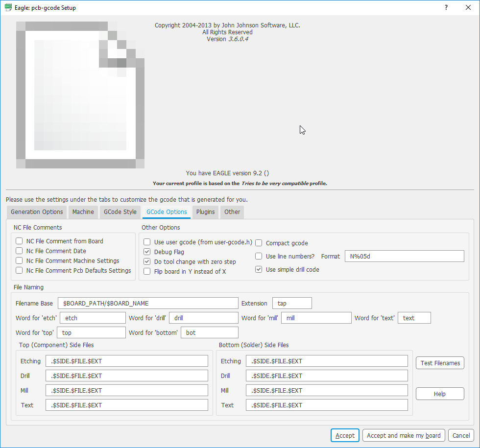Click the Filename Base input field
Screen dimensions: 480x448
click(148, 303)
